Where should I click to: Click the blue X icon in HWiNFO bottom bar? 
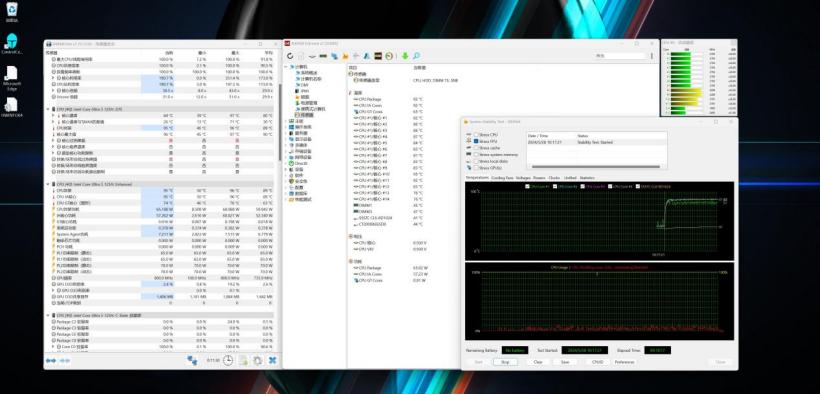272,361
